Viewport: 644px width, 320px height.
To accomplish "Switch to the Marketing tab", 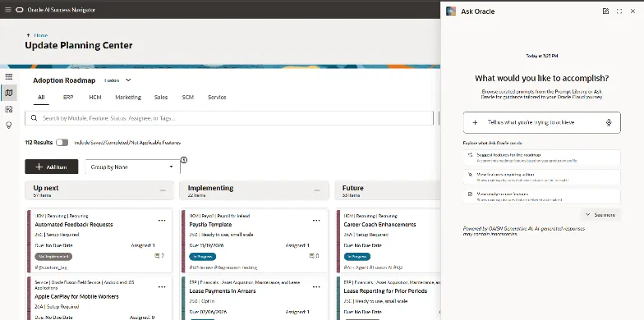I will (128, 97).
